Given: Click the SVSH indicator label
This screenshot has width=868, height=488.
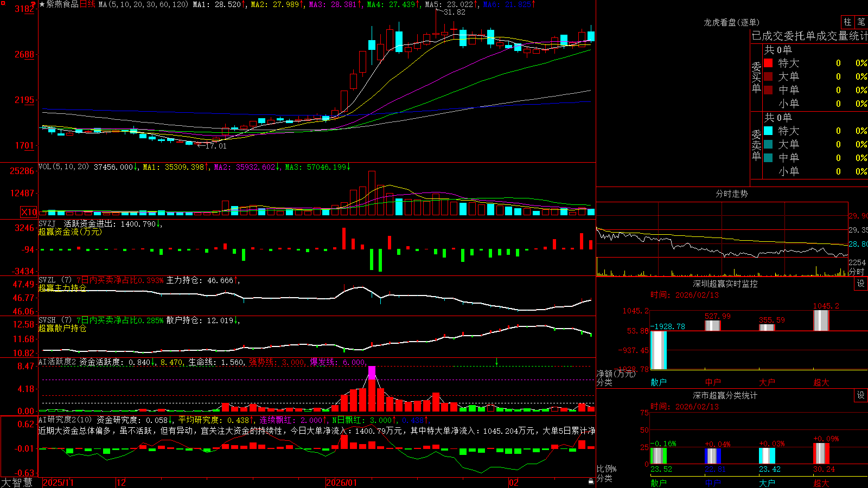Looking at the screenshot, I should (47, 320).
